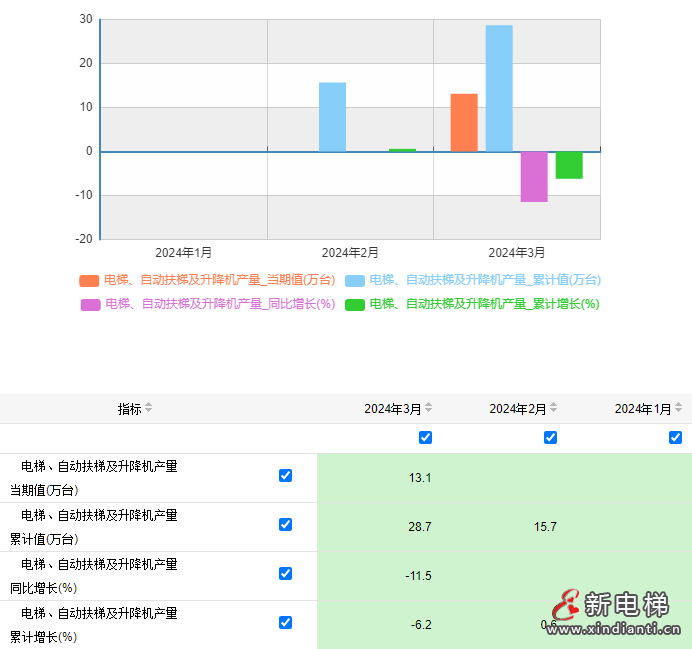Viewport: 692px width, 649px height.
Task: Toggle checkbox for 累计值(万台) row
Action: coord(285,524)
